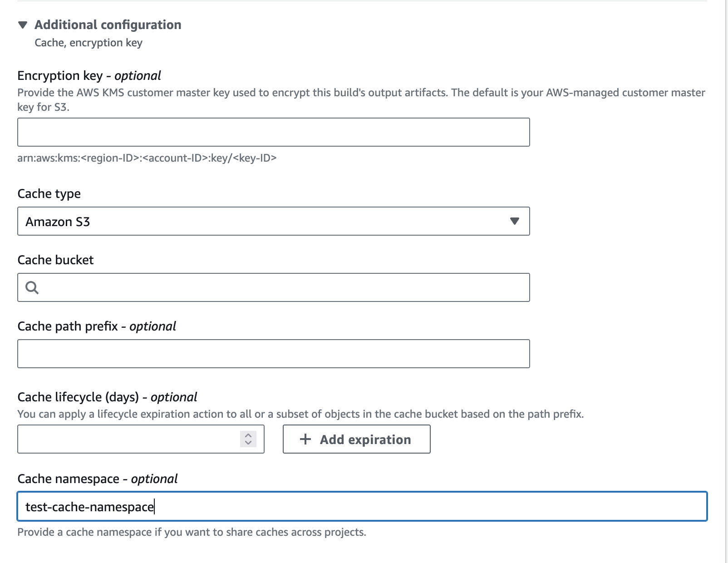The height and width of the screenshot is (563, 728).
Task: Click the Cache bucket label
Action: point(55,260)
